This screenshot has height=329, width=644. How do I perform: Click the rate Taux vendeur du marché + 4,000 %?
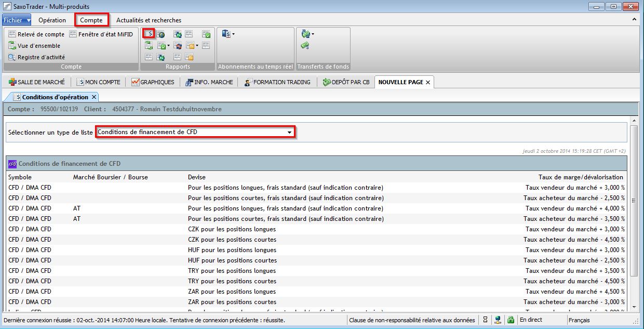(x=574, y=208)
